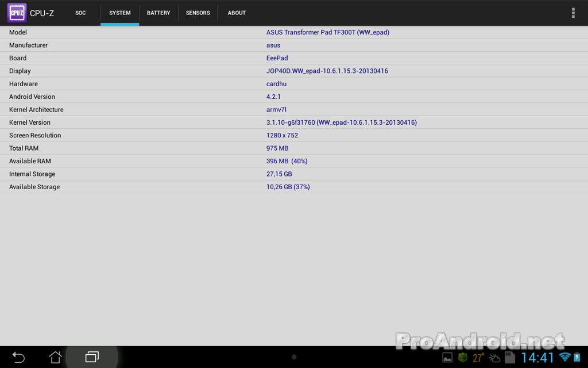Open the recent apps switcher

click(92, 356)
